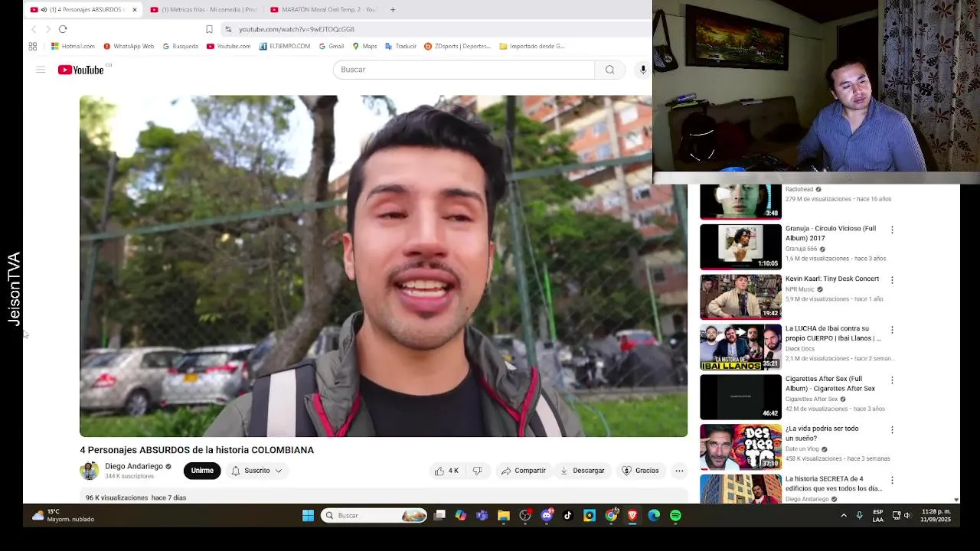
Task: Start voice search with the microphone icon
Action: 643,70
